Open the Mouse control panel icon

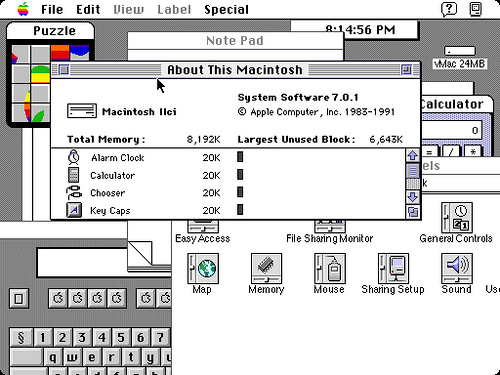(330, 268)
